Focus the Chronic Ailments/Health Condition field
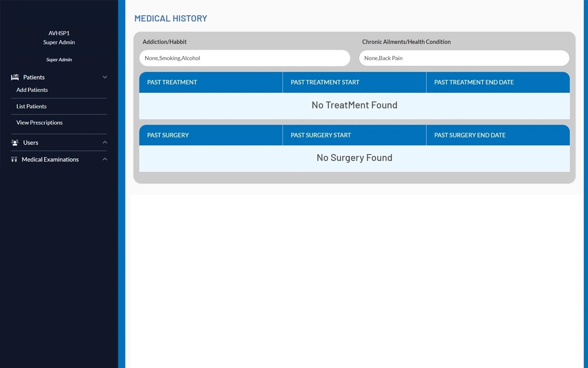The height and width of the screenshot is (368, 588). pos(464,58)
